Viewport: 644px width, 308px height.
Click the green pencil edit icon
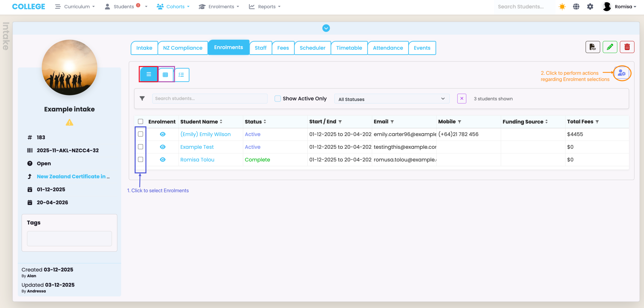(610, 47)
